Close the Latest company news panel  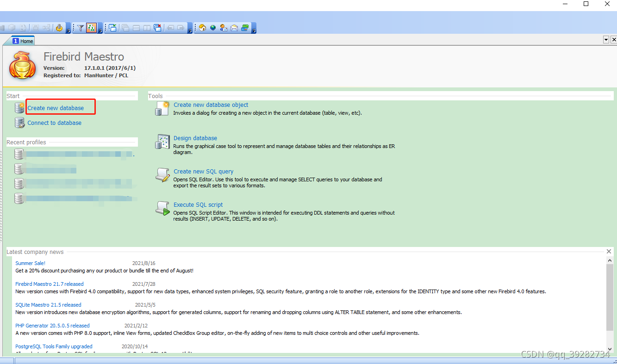click(609, 252)
